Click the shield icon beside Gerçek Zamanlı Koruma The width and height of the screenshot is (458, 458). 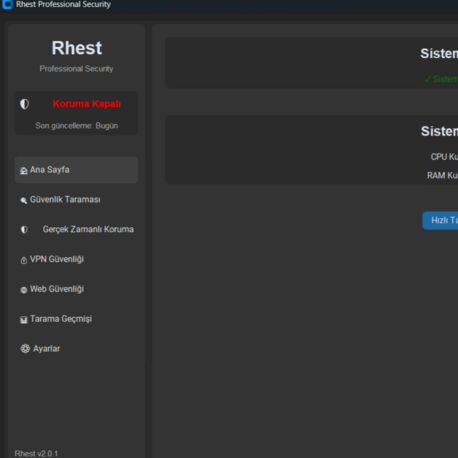pyautogui.click(x=24, y=229)
